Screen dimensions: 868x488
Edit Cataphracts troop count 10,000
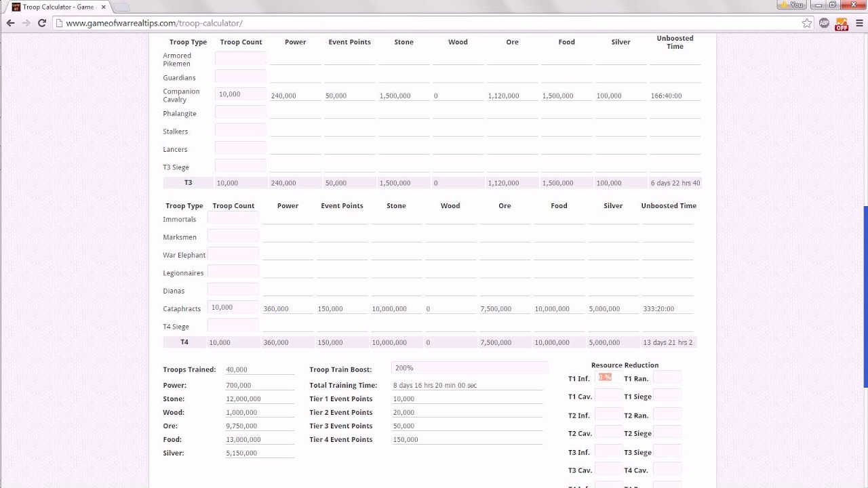pyautogui.click(x=233, y=308)
